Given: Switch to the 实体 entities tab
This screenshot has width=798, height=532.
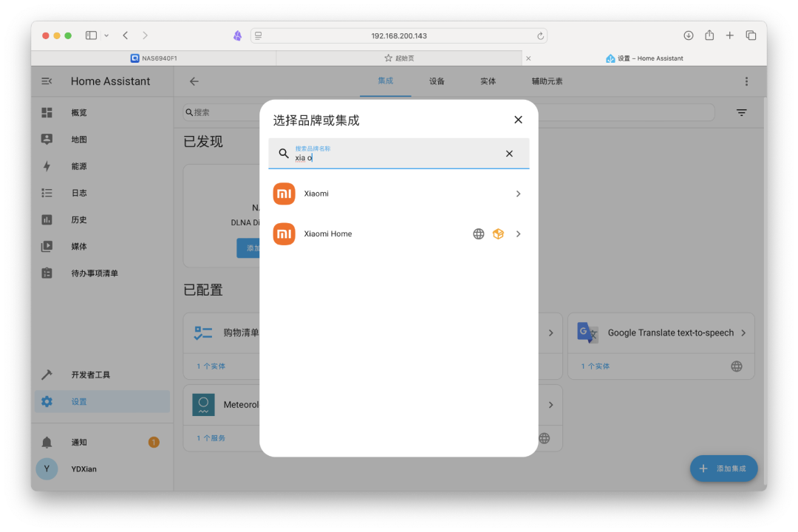Looking at the screenshot, I should coord(488,81).
